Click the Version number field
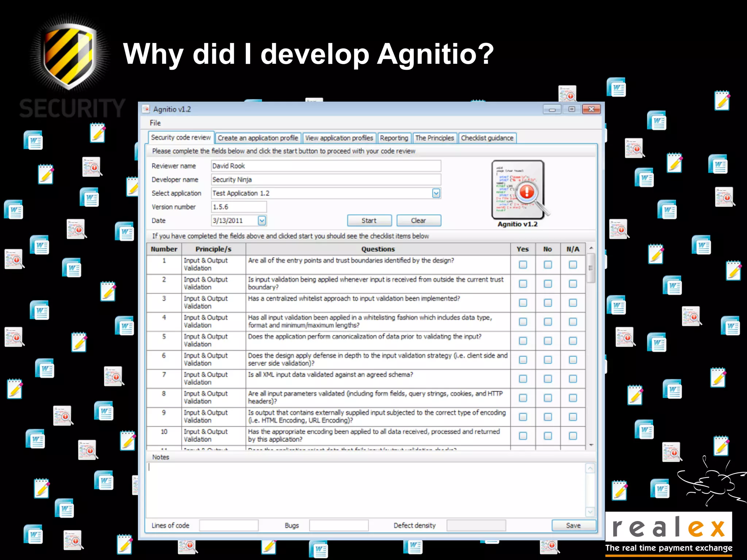747x560 pixels. click(239, 207)
